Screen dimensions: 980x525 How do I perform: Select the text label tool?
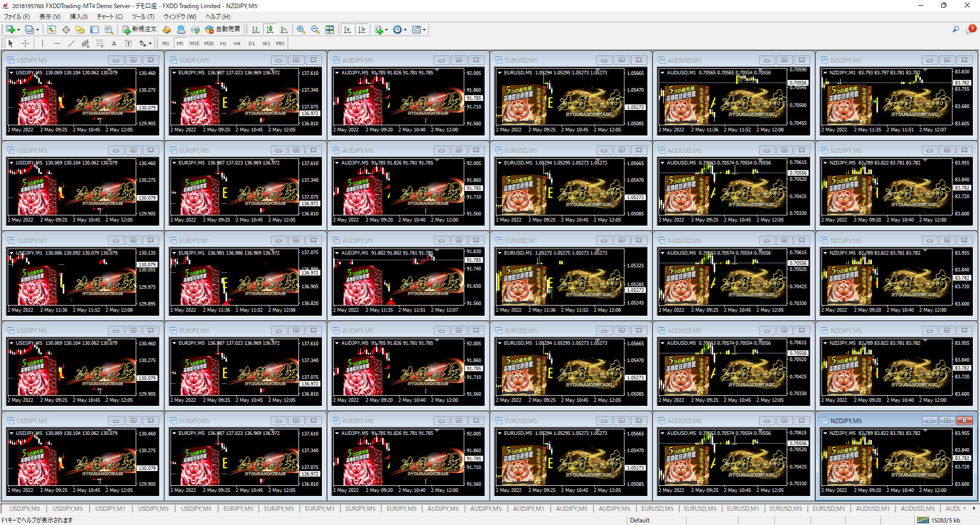(128, 43)
